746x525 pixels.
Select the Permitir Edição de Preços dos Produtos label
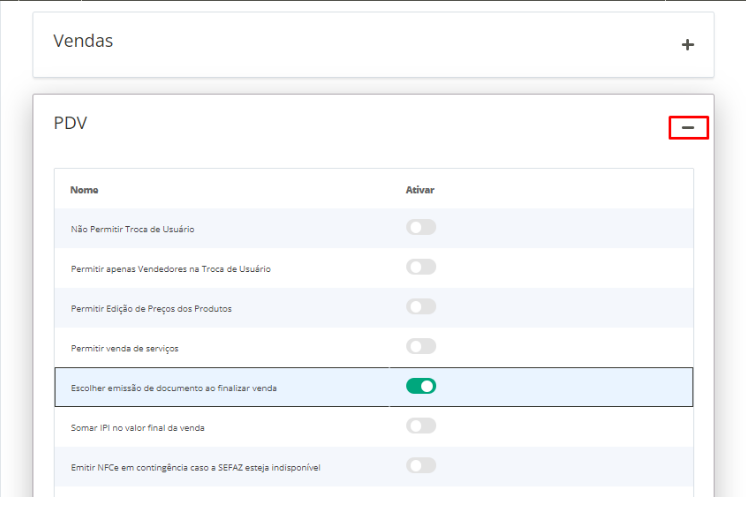click(x=151, y=309)
